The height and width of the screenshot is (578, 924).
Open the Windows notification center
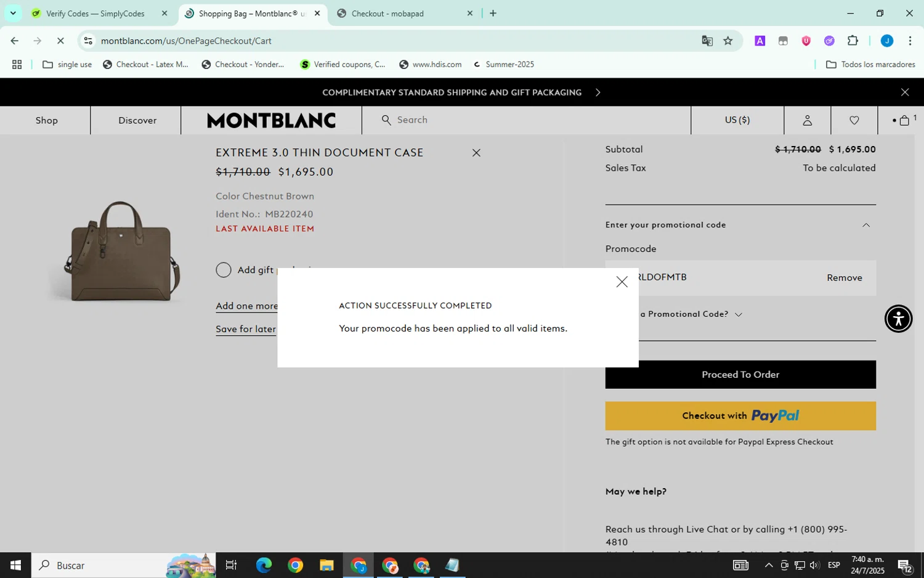pyautogui.click(x=904, y=565)
